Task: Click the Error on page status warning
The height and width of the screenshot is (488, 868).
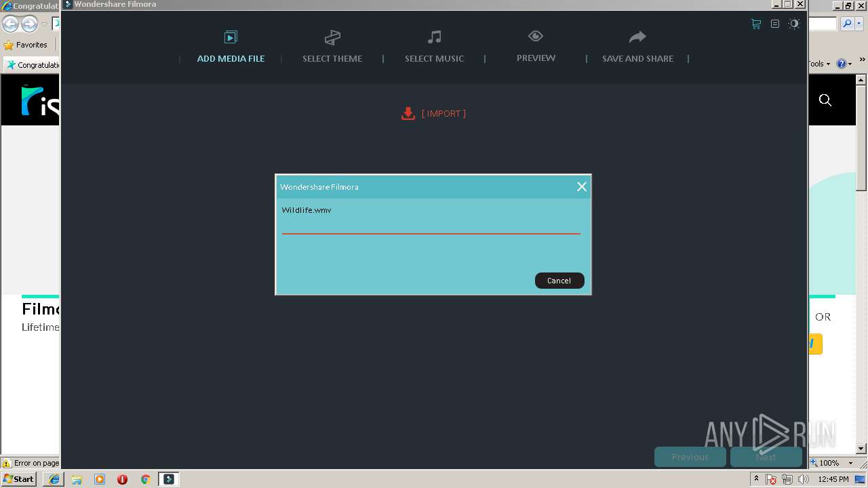Action: click(31, 463)
